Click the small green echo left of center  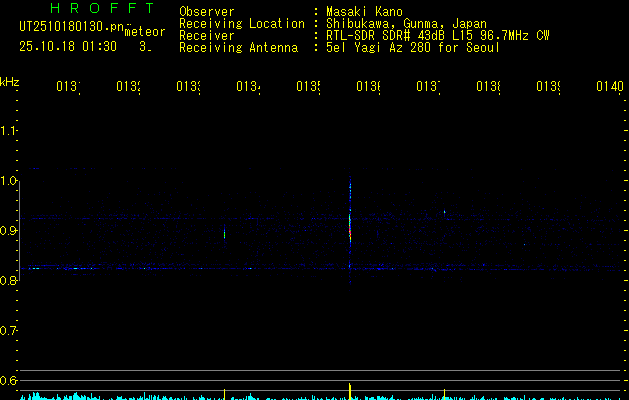click(x=224, y=235)
